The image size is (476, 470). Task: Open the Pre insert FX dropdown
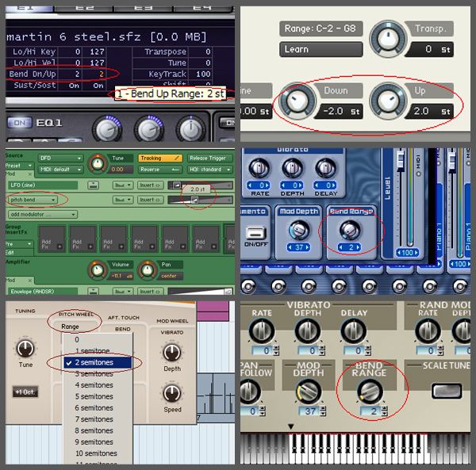click(x=19, y=244)
